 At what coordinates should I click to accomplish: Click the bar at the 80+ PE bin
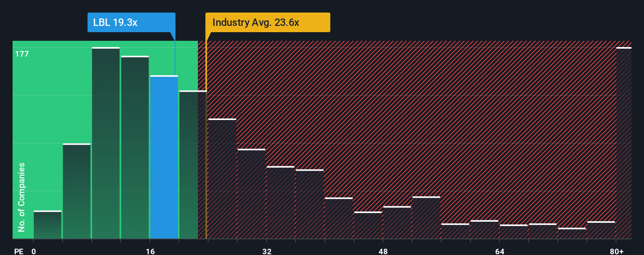pyautogui.click(x=624, y=143)
